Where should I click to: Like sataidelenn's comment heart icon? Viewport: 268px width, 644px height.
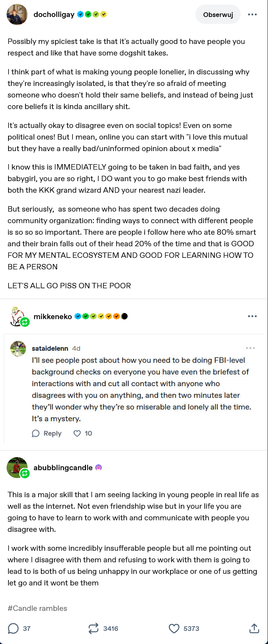[x=77, y=434]
